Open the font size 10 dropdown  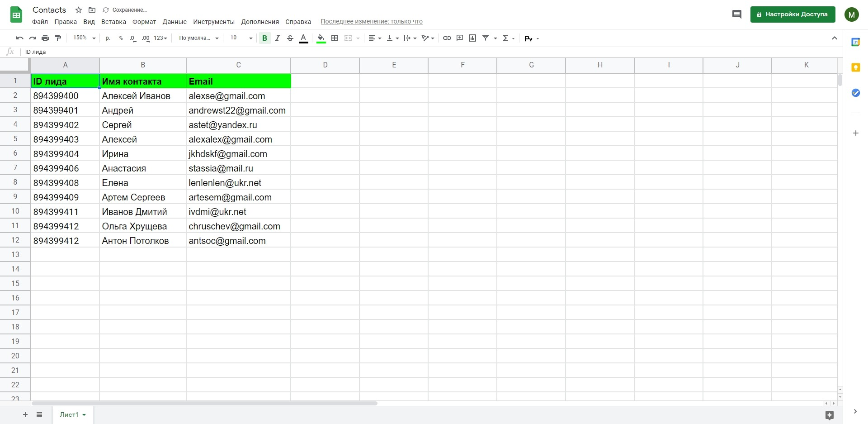[x=241, y=38]
